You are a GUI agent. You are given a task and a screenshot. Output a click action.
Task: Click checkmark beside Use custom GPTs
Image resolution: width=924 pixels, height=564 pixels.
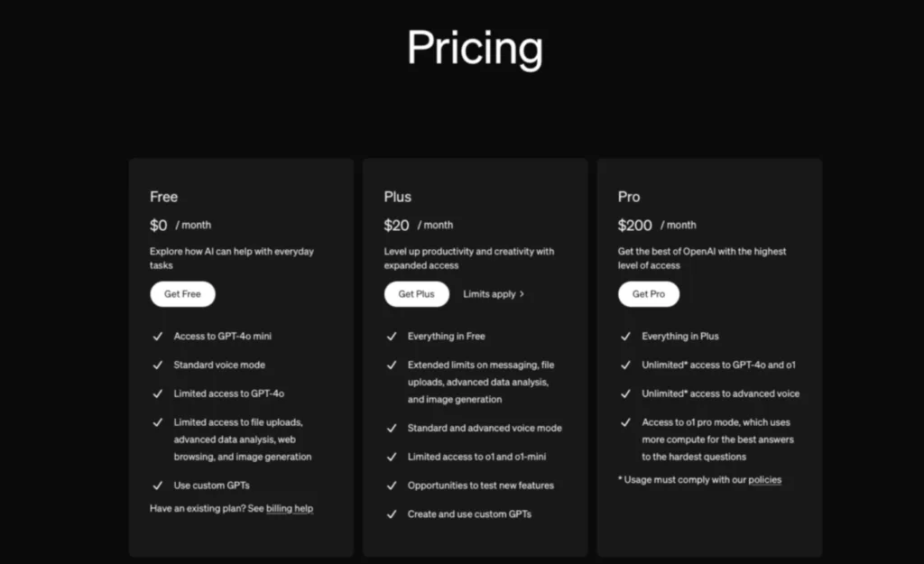[x=157, y=485]
